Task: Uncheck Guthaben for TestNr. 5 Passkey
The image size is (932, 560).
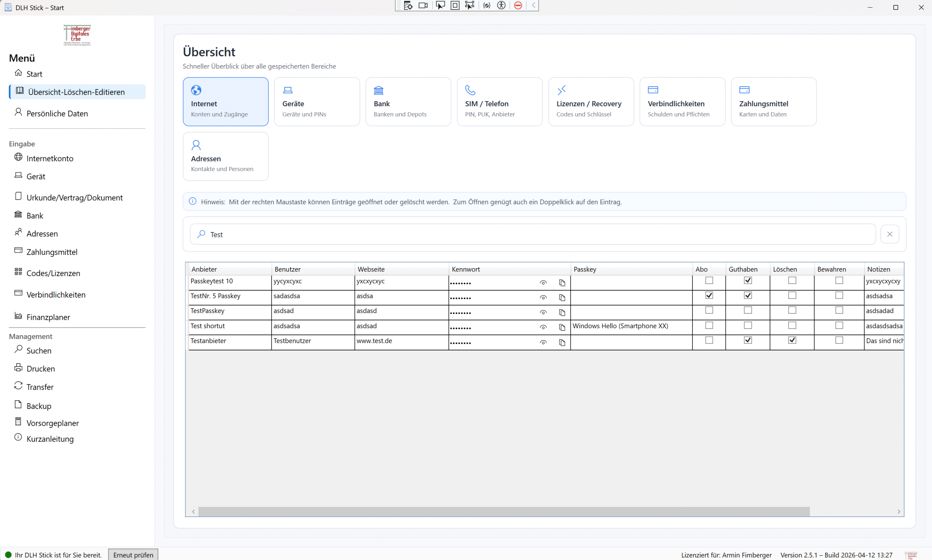Action: 747,295
